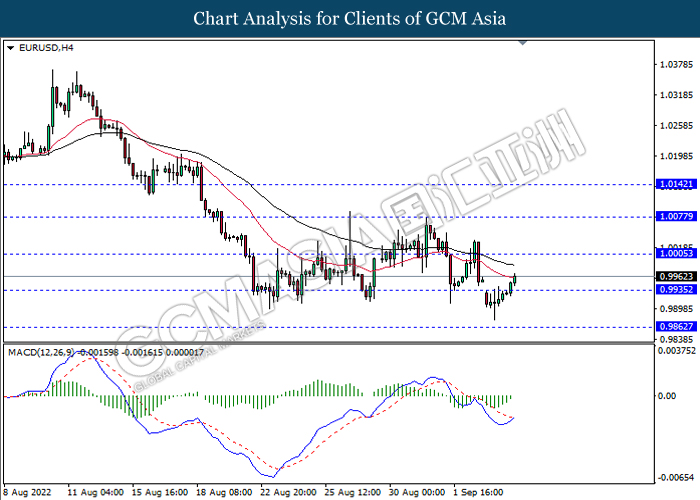This screenshot has height=500, width=700.
Task: Click the EURUSD,H4 chart label
Action: 46,48
